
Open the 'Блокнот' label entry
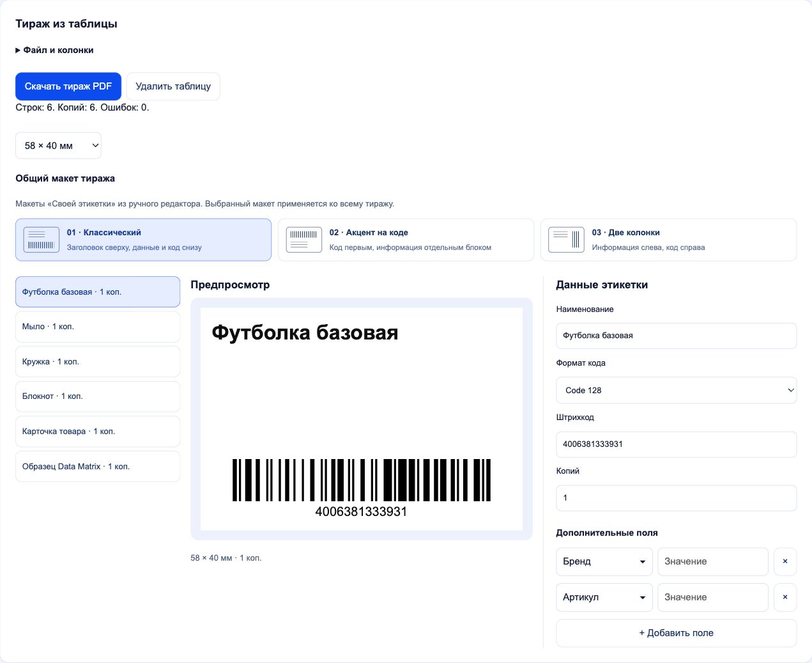tap(98, 396)
